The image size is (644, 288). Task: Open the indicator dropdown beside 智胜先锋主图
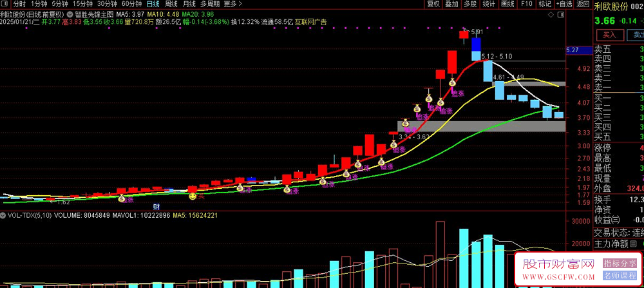[x=69, y=14]
